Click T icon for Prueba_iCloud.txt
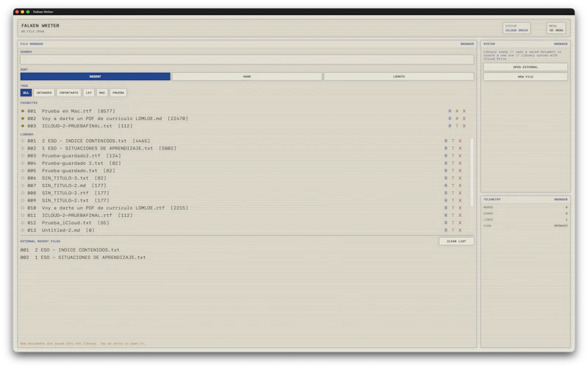This screenshot has height=368, width=588. (453, 223)
